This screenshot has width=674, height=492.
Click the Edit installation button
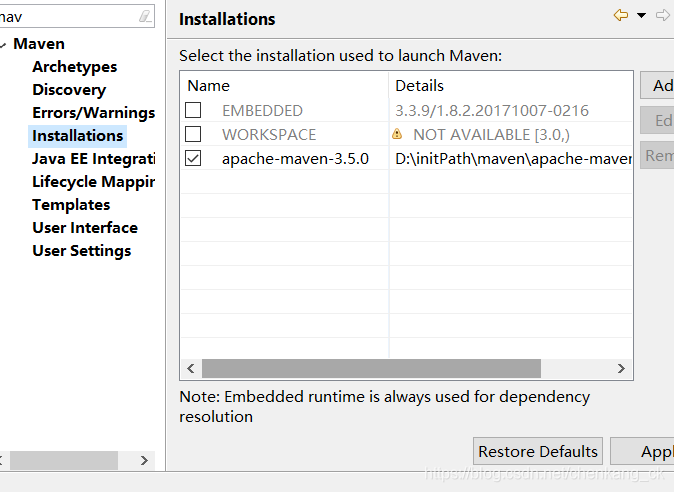click(x=657, y=120)
